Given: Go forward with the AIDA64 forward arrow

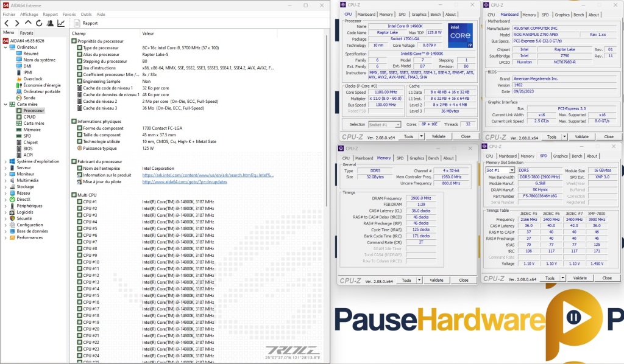Looking at the screenshot, I should (x=16, y=24).
